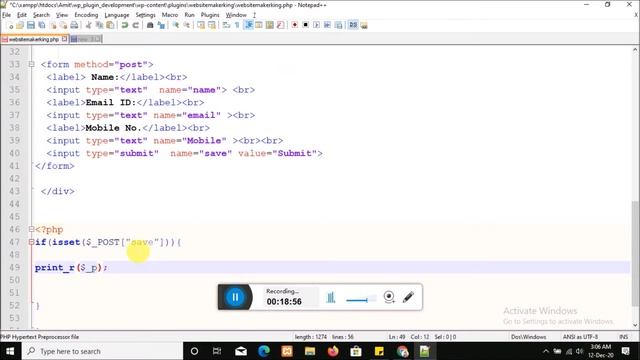
Task: Click the Save All toolbar icon
Action: point(42,25)
